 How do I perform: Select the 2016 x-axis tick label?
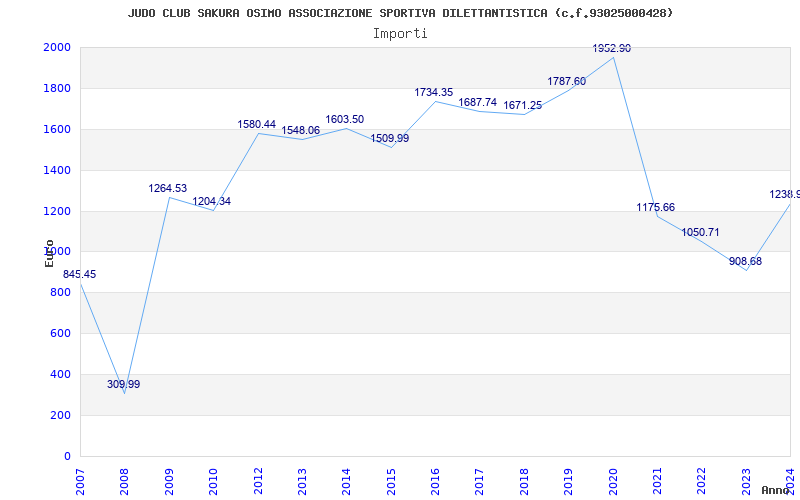[435, 481]
